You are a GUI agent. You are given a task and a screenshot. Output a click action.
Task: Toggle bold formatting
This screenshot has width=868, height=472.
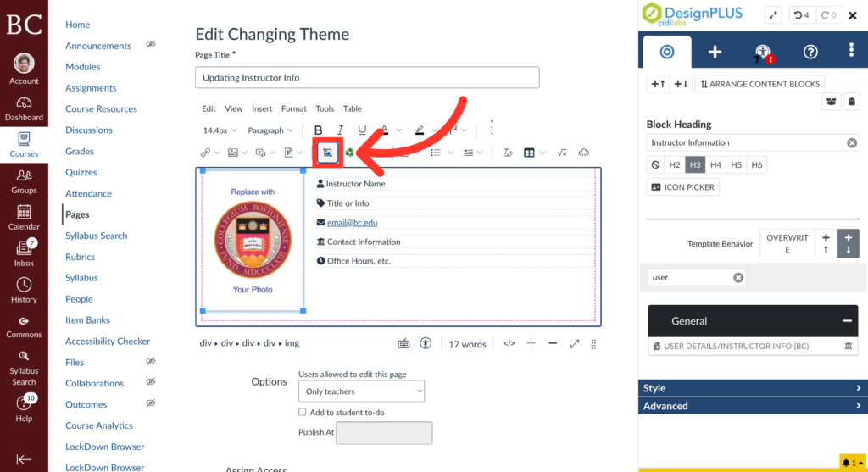tap(319, 130)
